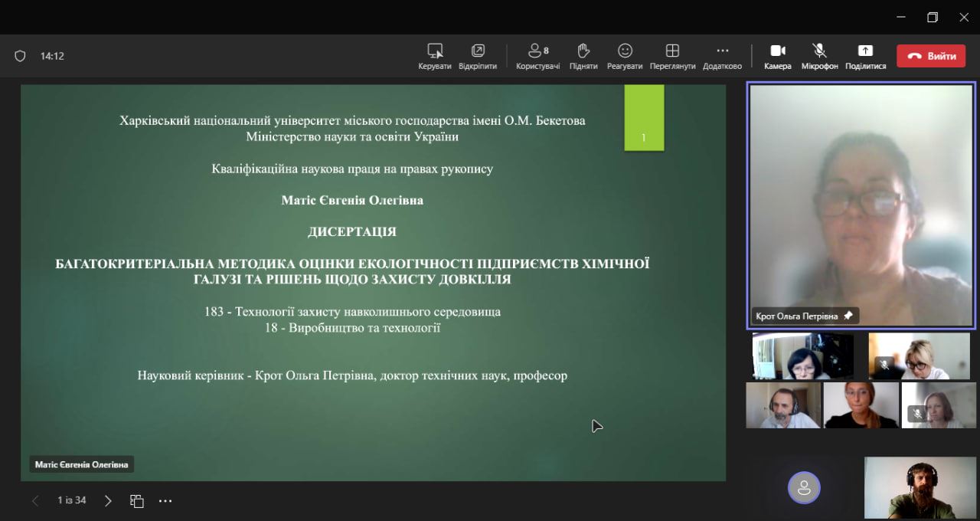Leave the meeting with the Вийти button
This screenshot has height=521, width=980.
pos(931,56)
